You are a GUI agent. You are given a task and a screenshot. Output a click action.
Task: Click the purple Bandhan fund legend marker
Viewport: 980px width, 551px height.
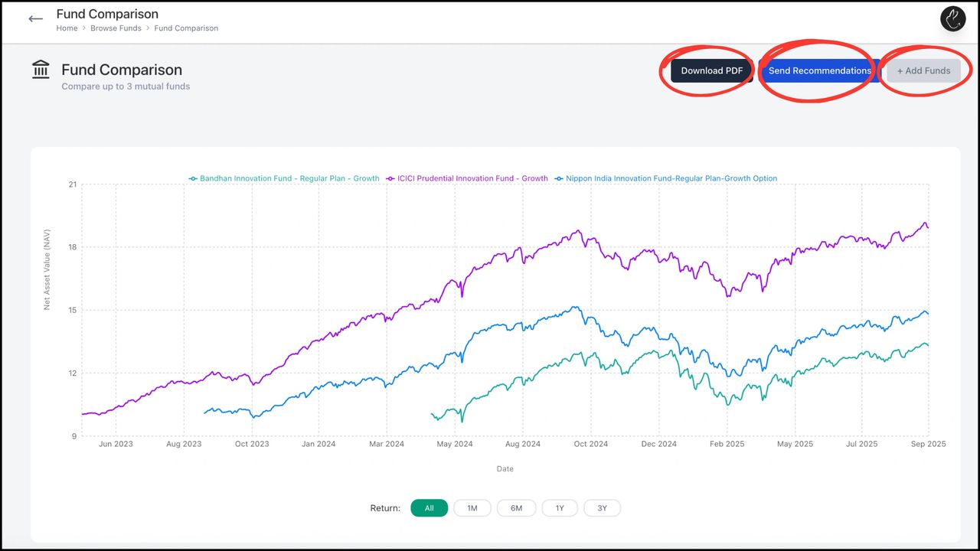pyautogui.click(x=192, y=178)
